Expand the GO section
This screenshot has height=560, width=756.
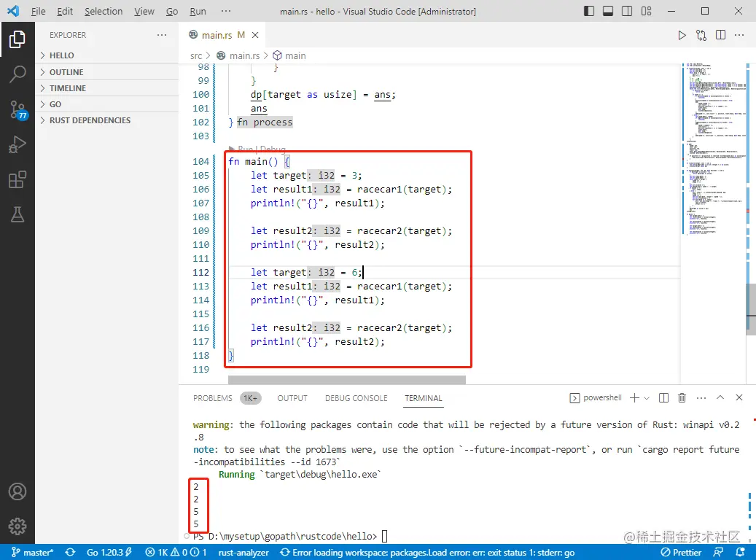tap(107, 104)
